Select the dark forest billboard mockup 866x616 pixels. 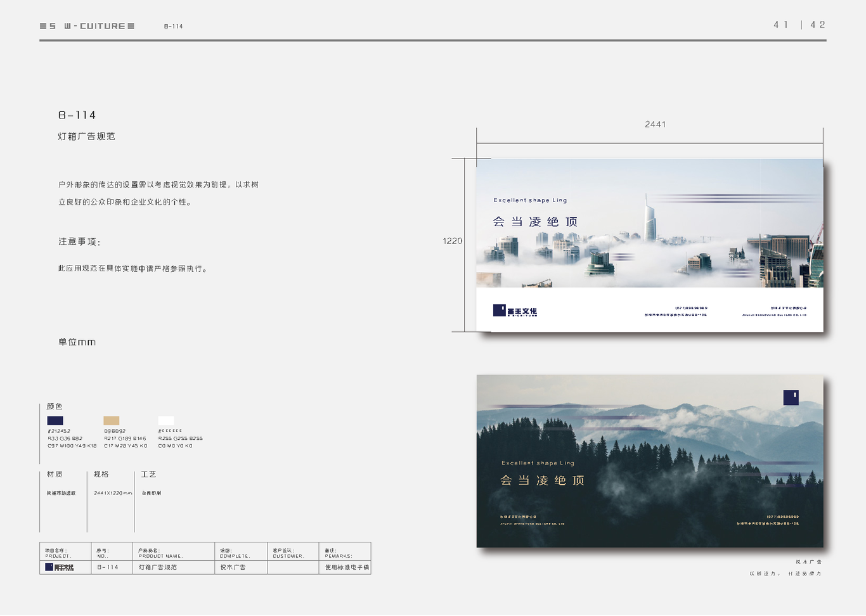click(x=650, y=461)
